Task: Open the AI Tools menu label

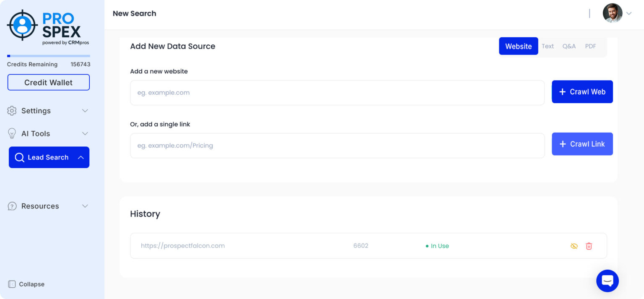Action: 36,133
